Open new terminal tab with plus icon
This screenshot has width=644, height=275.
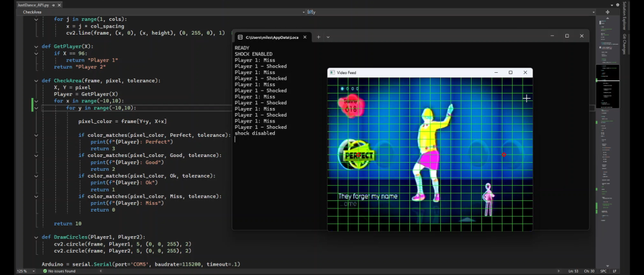click(x=319, y=37)
